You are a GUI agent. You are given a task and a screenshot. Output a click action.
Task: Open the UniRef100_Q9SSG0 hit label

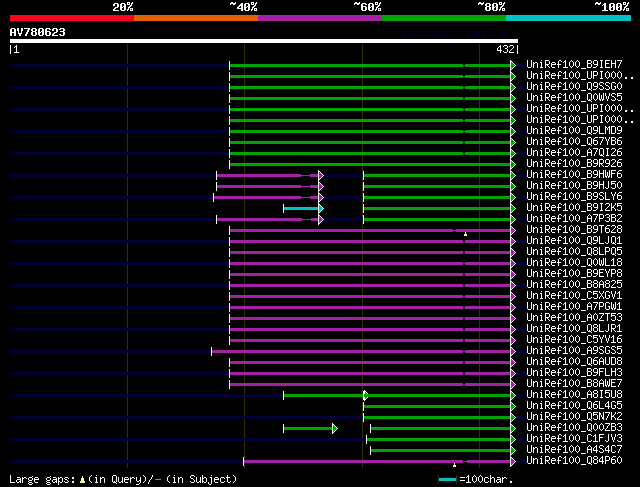[x=574, y=87]
